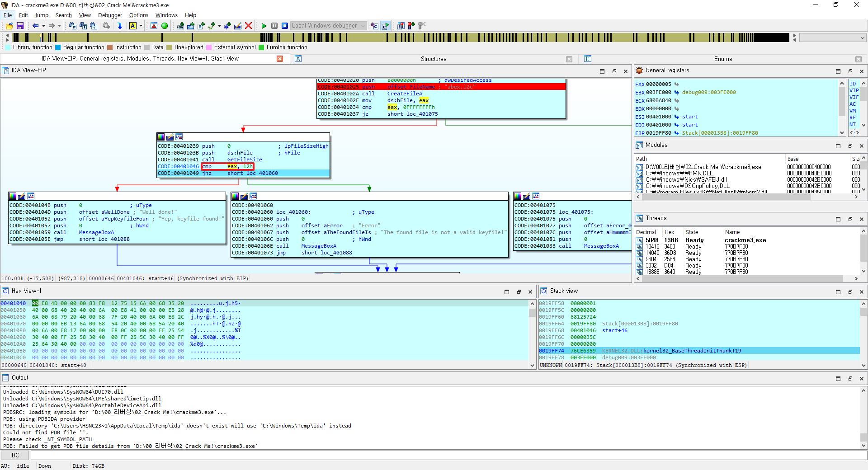Click the Open file toolbar icon

pyautogui.click(x=9, y=26)
